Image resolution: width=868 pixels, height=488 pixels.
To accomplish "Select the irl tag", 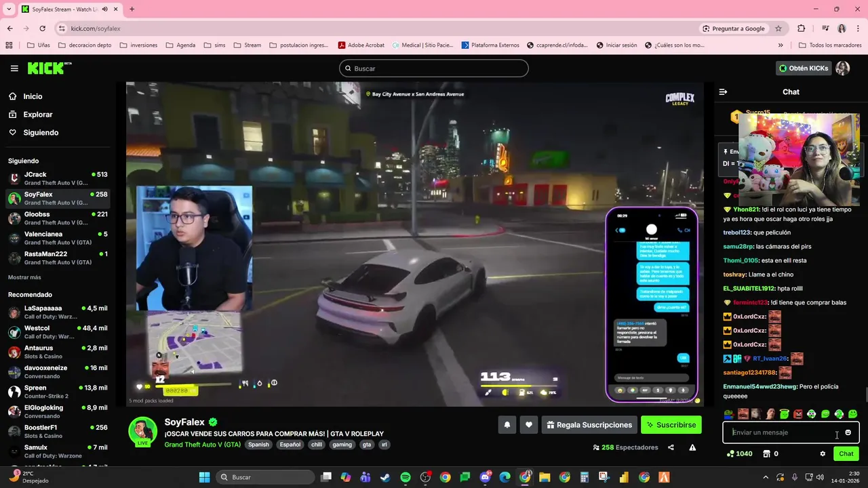I will pos(384,445).
